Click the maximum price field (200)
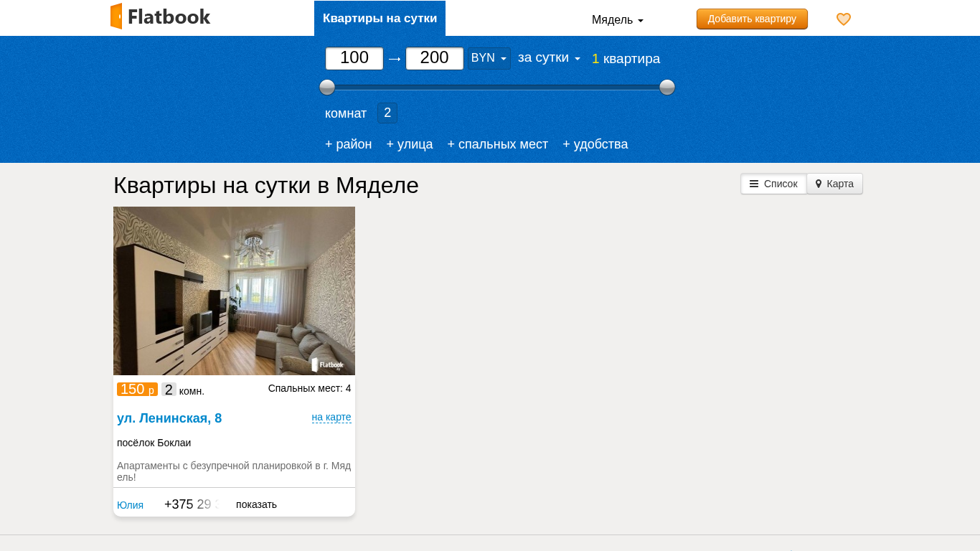Image resolution: width=980 pixels, height=551 pixels. click(435, 58)
